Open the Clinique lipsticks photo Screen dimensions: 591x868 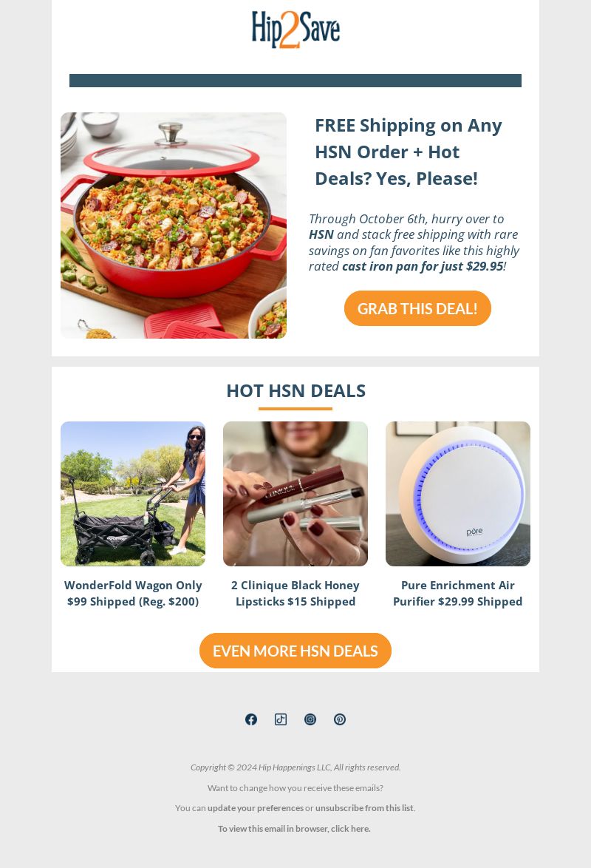pos(295,494)
